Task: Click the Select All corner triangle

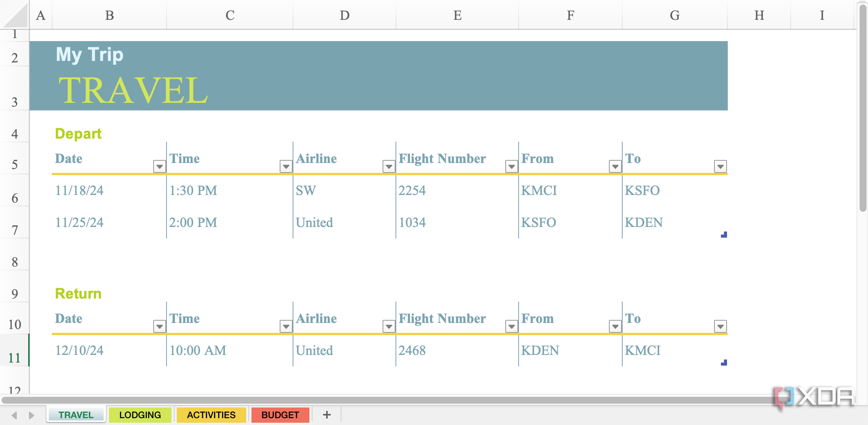Action: (x=14, y=15)
